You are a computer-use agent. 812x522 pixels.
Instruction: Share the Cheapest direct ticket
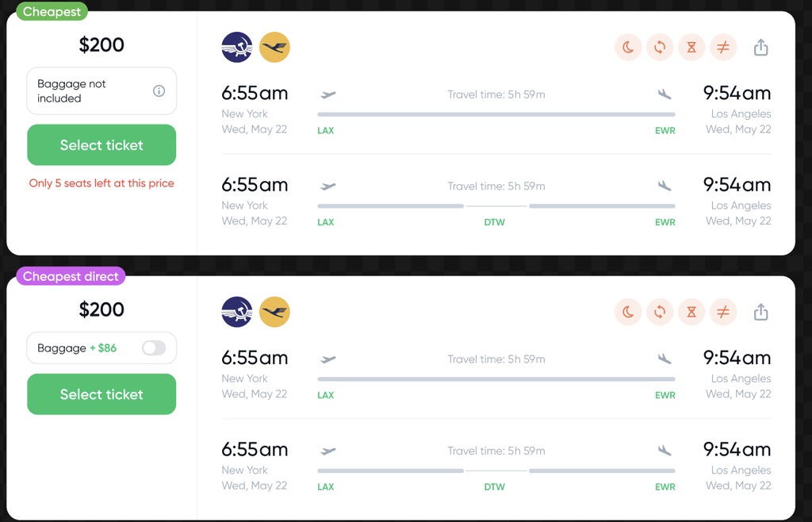(760, 313)
